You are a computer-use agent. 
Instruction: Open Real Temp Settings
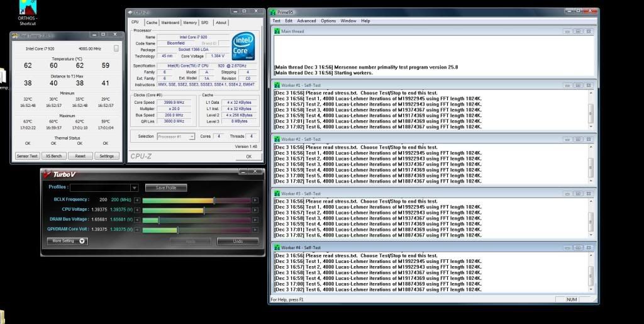click(x=107, y=156)
